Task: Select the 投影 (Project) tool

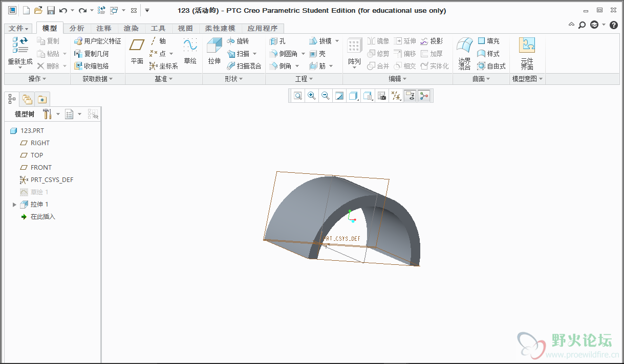Action: pos(431,41)
